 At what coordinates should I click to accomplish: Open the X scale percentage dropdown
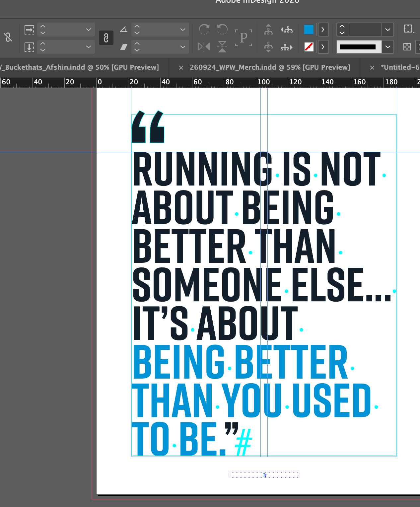(x=89, y=30)
